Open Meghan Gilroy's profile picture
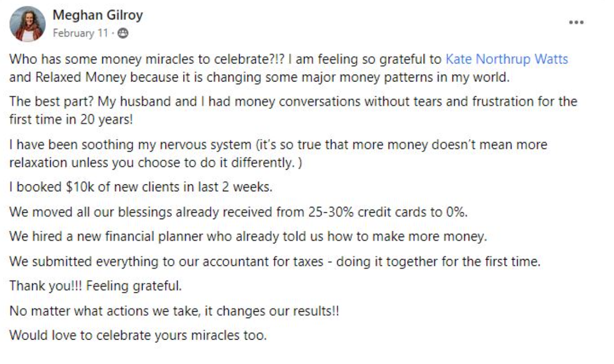This screenshot has width=614, height=364. pos(27,24)
